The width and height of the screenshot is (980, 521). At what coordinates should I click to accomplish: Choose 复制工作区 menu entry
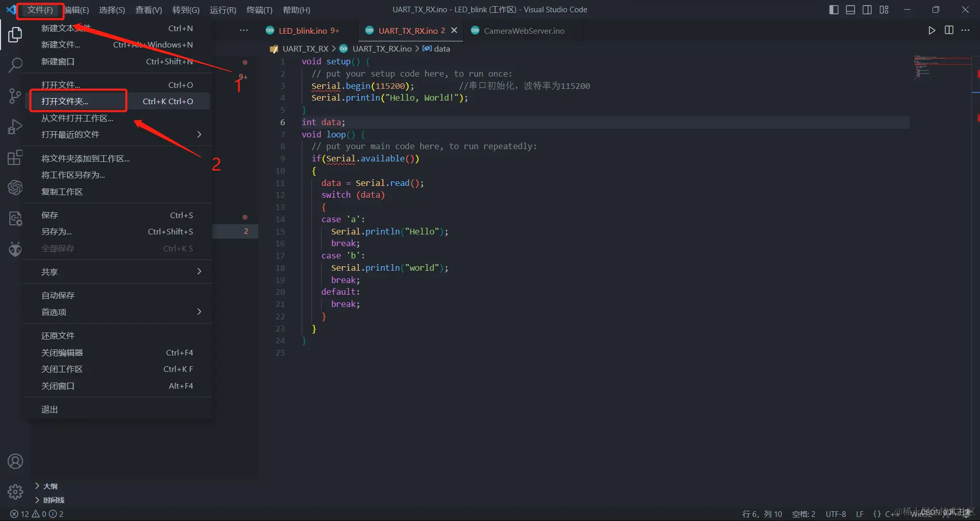pyautogui.click(x=117, y=192)
